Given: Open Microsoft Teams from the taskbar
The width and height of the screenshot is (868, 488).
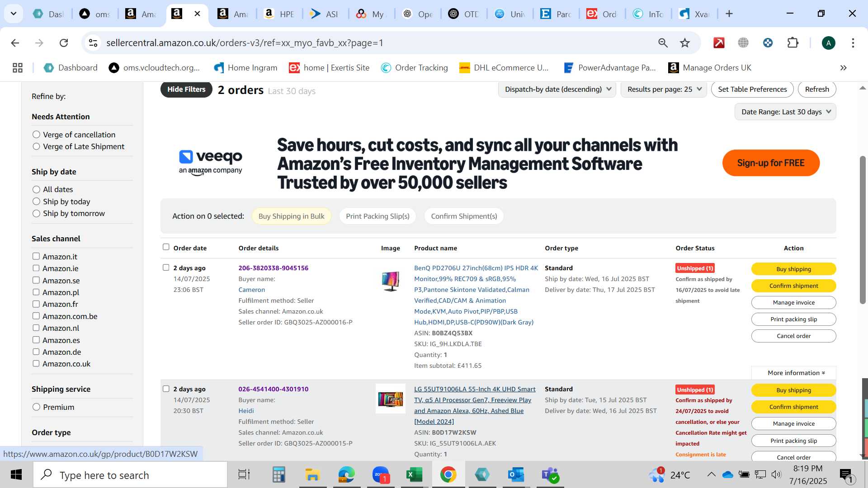Looking at the screenshot, I should coord(550,475).
